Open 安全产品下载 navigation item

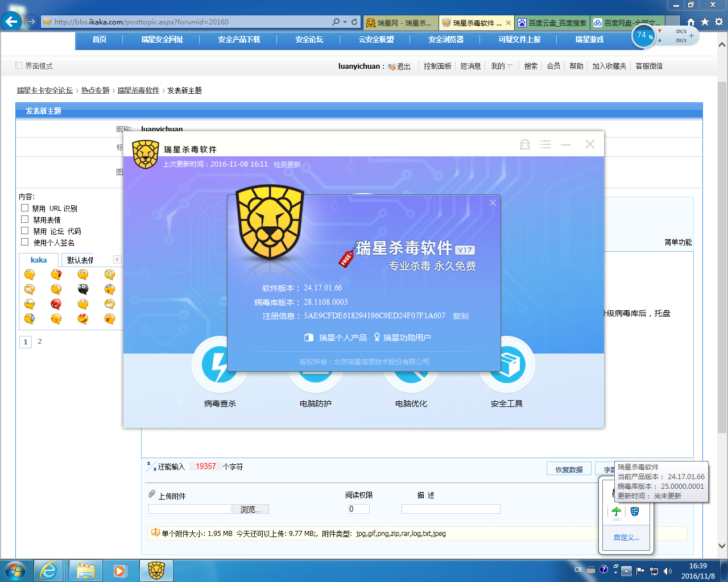239,39
